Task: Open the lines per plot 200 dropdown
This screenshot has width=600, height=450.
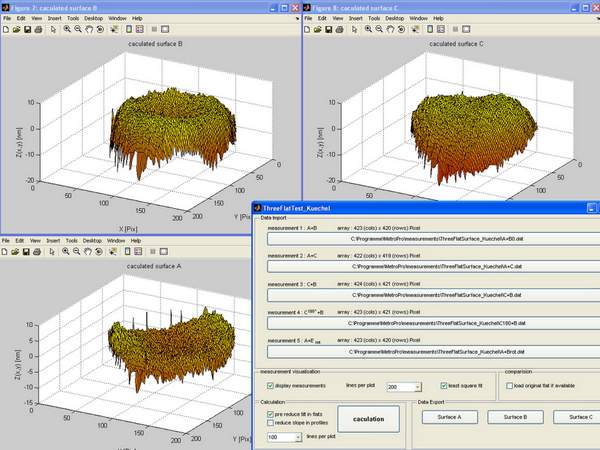Action: (x=418, y=387)
